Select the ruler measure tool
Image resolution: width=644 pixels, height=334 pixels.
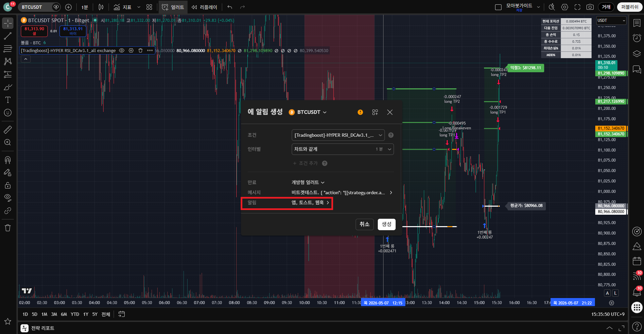pos(8,129)
